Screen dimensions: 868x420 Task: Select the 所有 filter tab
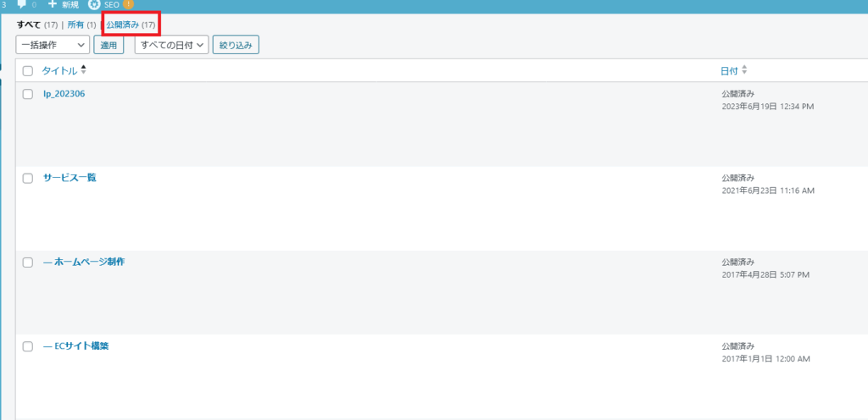coord(75,25)
